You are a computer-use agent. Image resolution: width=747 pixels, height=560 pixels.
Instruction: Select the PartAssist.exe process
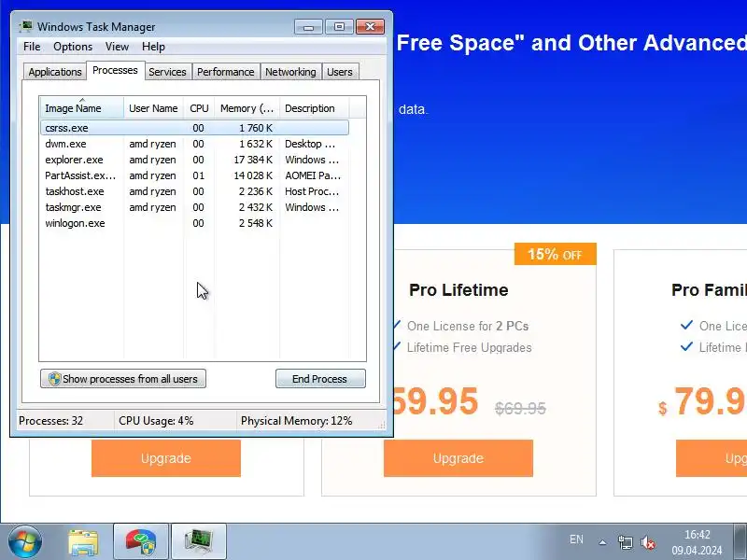(195, 175)
